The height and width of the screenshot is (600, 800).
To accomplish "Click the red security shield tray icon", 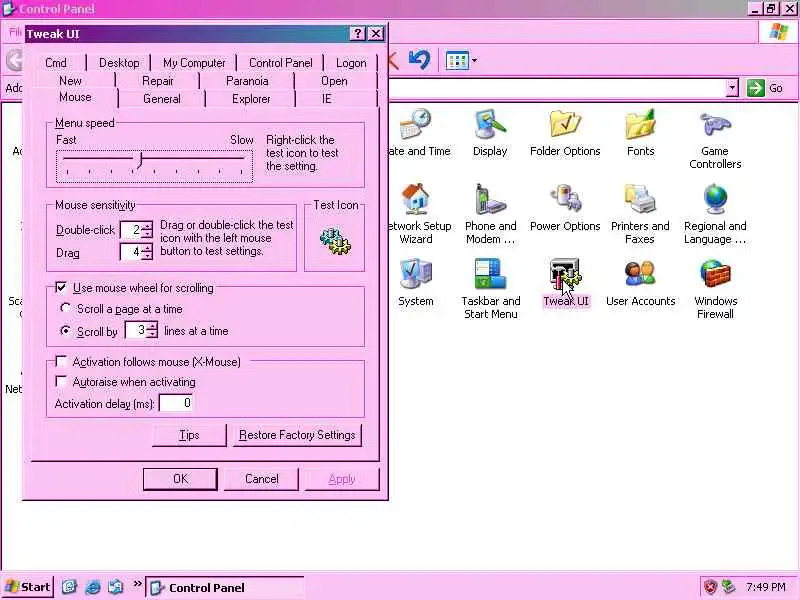I will [710, 587].
